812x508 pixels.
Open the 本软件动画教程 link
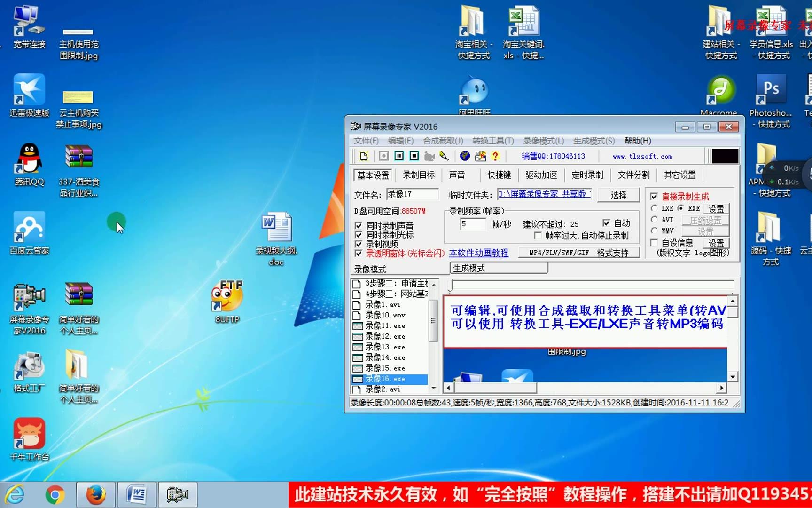(x=478, y=253)
